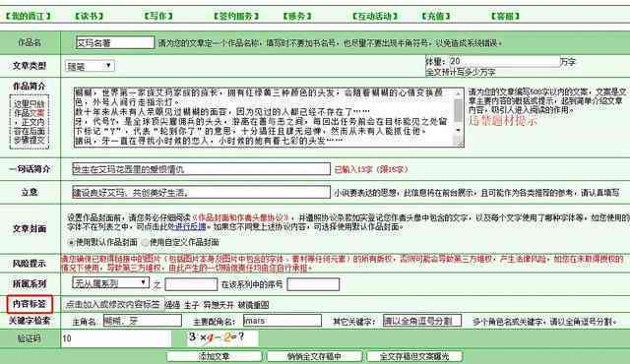Click the 验证码 answer input field
This screenshot has width=630, height=364.
coord(116,338)
